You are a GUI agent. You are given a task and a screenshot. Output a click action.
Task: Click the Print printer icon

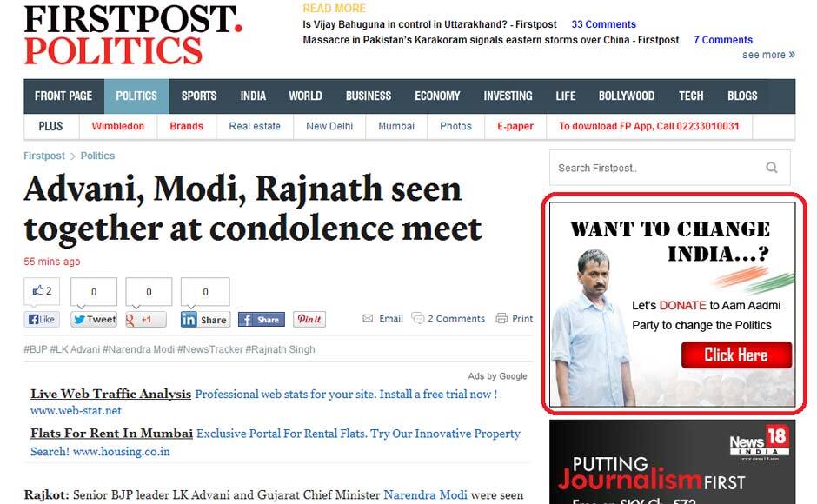pos(501,318)
